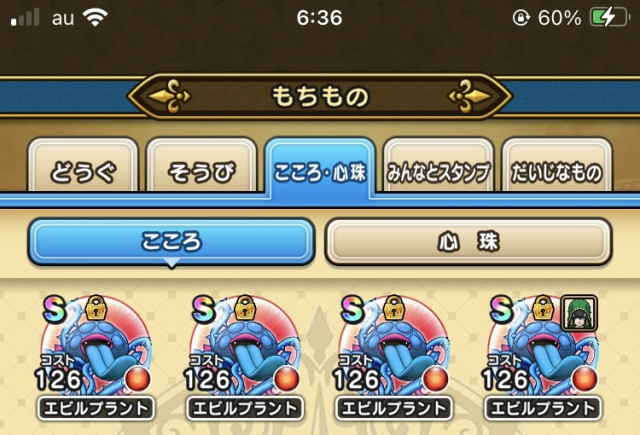Select the こころ・心珠 tab
The image size is (640, 435).
[x=320, y=167]
